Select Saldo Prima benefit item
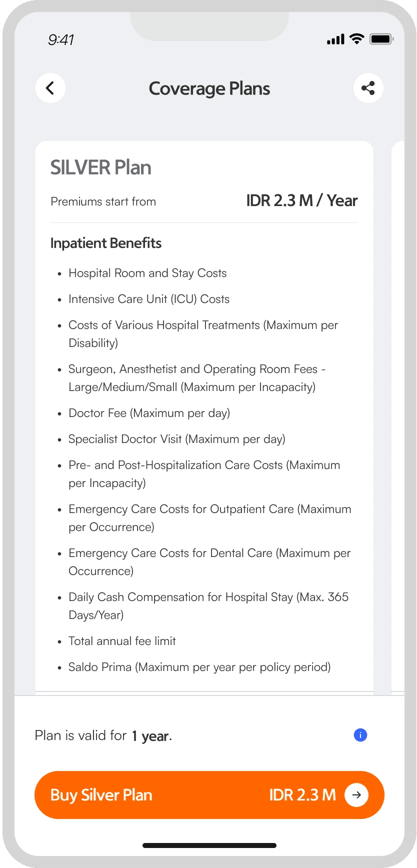 (199, 667)
